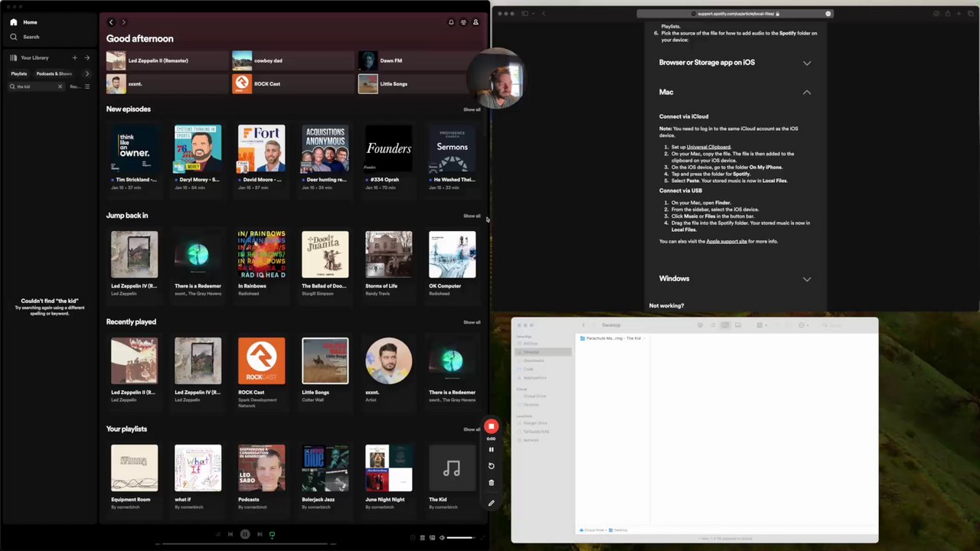This screenshot has width=980, height=551.
Task: Show all Your playlists
Action: click(x=472, y=429)
